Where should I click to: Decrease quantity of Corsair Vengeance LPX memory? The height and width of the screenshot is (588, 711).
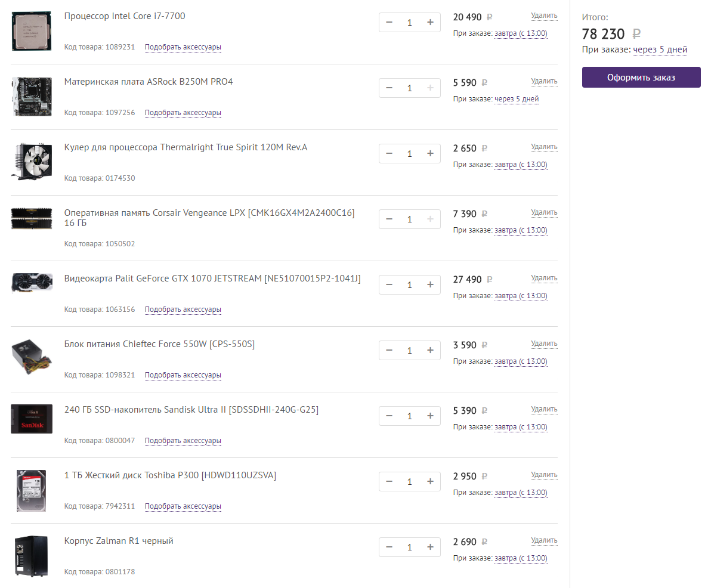[x=389, y=219]
